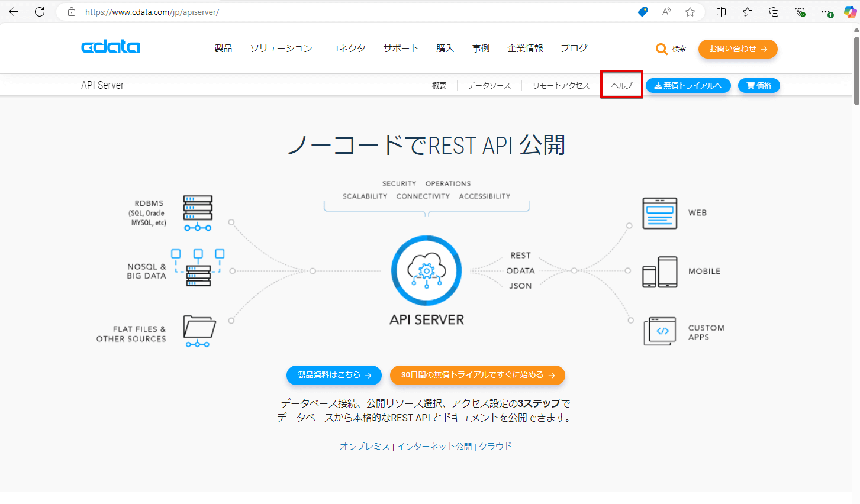Click the WEB browser window icon
The image size is (860, 504).
click(660, 213)
